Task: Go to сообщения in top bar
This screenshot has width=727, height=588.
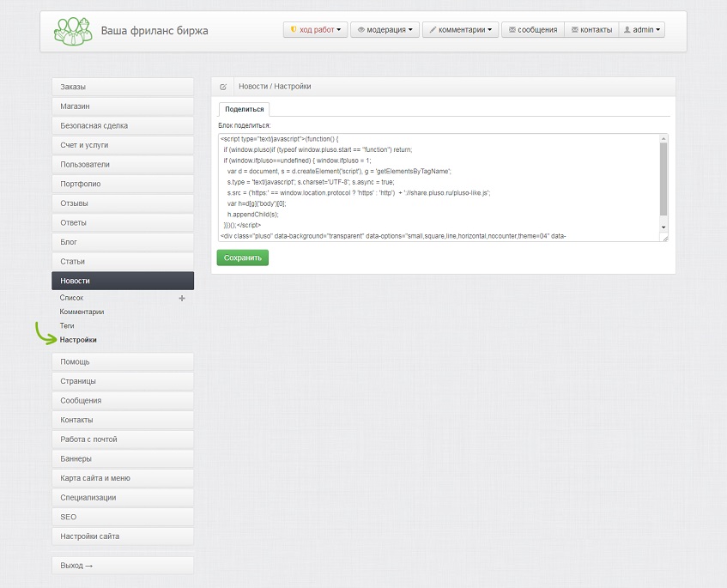Action: point(533,30)
